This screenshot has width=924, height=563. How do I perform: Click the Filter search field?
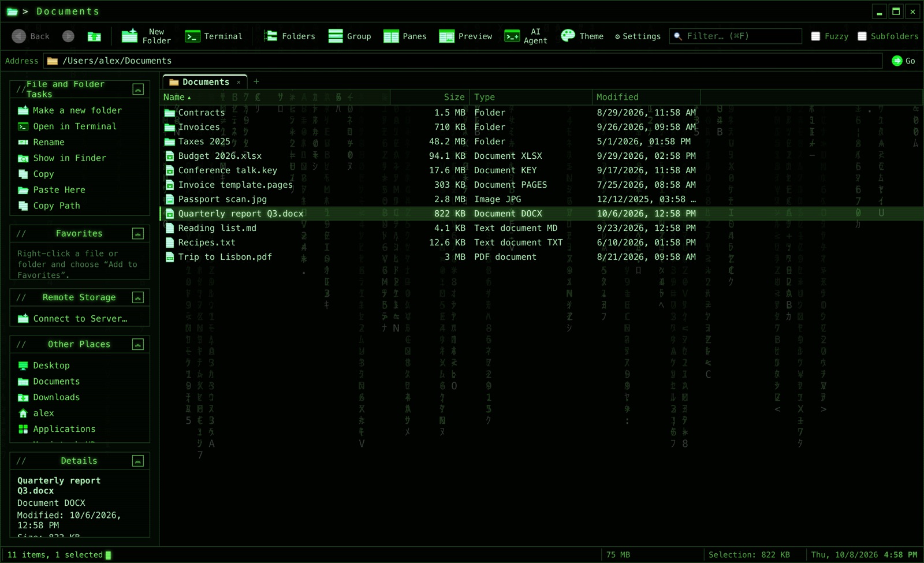tap(736, 36)
